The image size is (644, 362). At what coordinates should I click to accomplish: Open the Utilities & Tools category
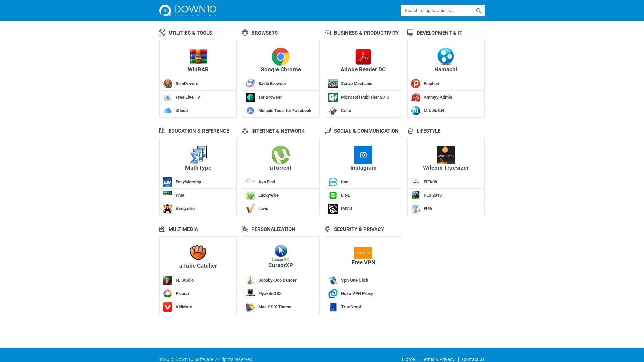click(x=190, y=33)
